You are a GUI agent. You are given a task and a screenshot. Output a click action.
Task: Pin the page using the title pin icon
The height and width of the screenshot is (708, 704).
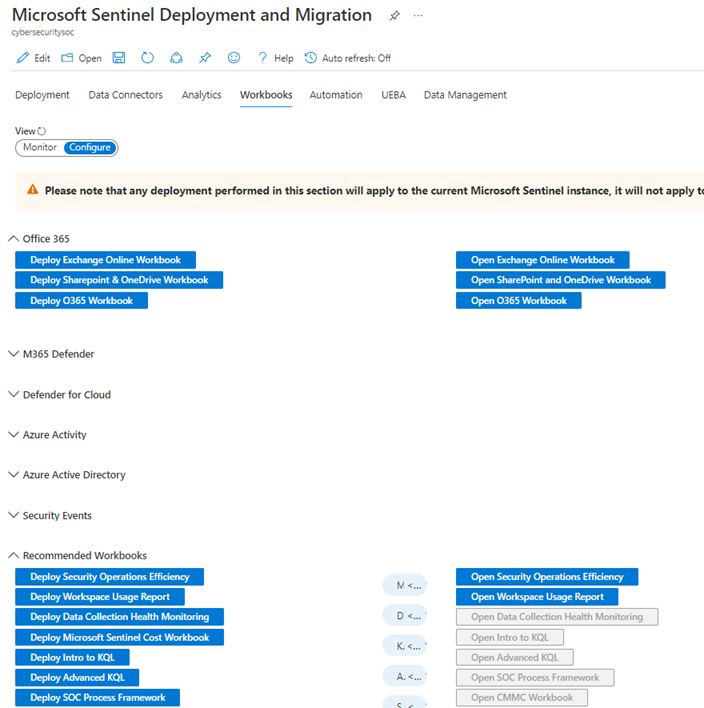pyautogui.click(x=394, y=16)
